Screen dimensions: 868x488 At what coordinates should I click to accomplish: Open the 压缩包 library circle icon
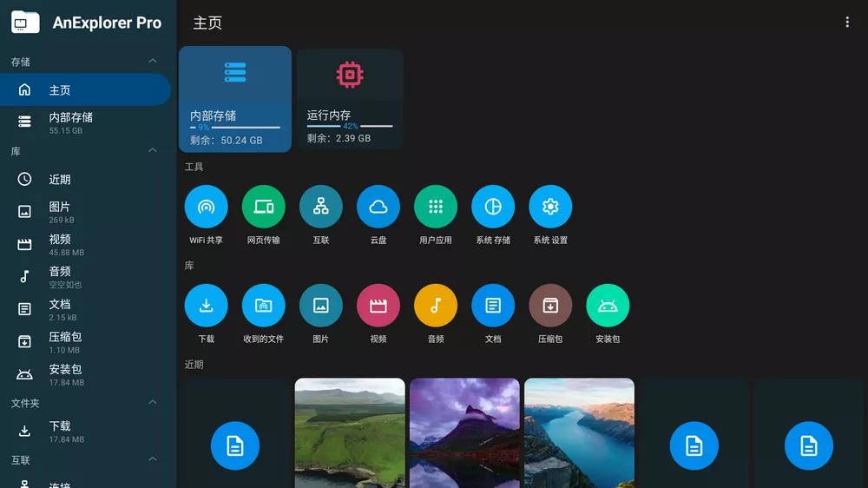pos(550,305)
